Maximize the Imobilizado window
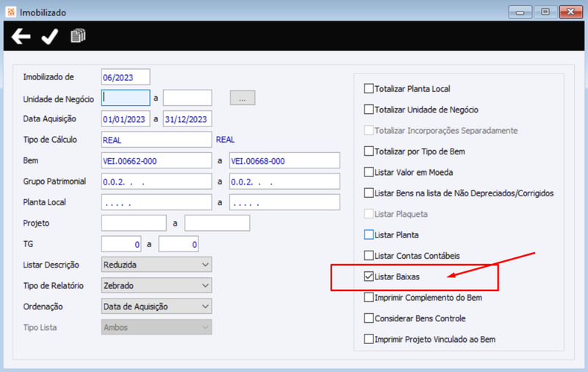 tap(545, 12)
